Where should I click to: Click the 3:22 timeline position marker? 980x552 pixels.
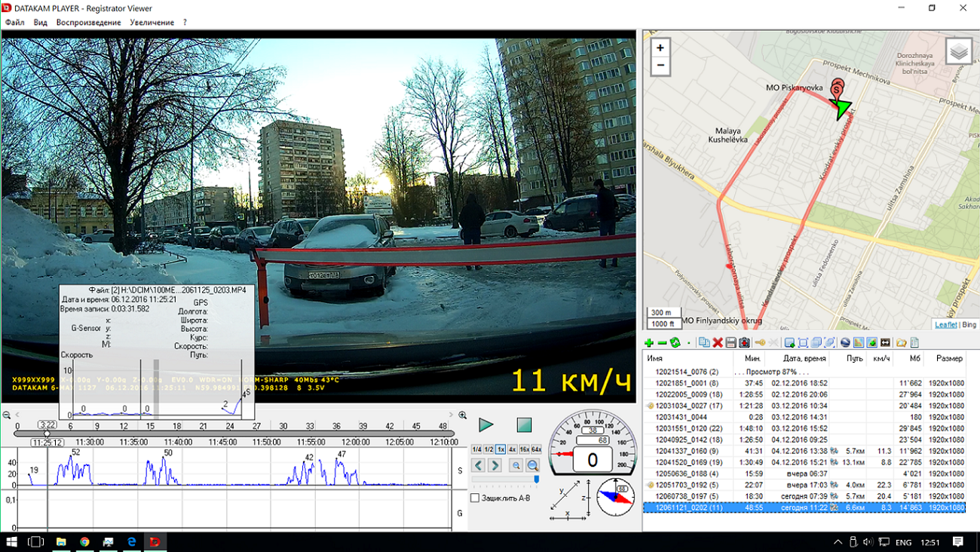pos(47,425)
